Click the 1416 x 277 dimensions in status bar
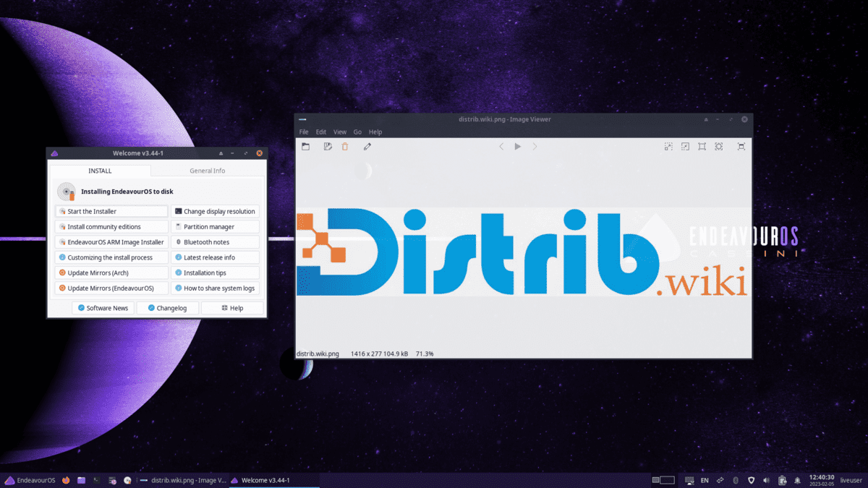868x488 pixels. click(367, 354)
